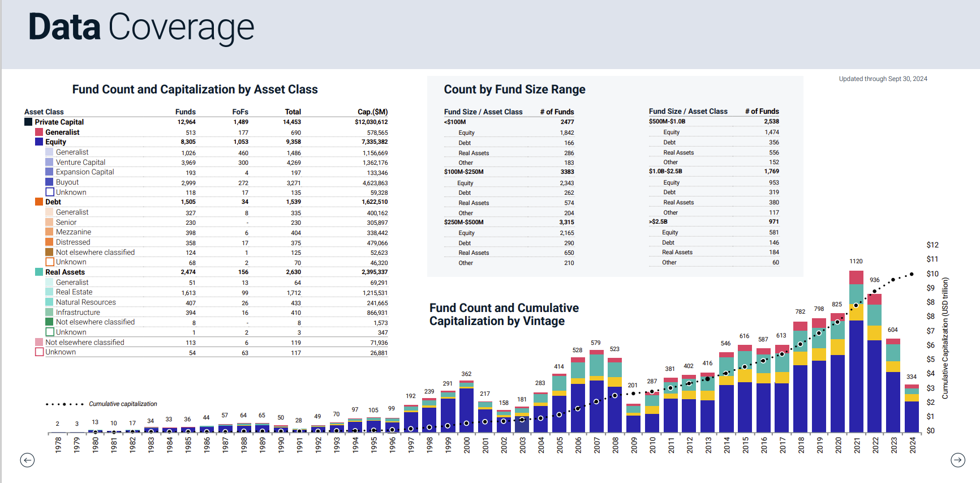
Task: Select the blue Equity legend swatch
Action: tap(39, 142)
